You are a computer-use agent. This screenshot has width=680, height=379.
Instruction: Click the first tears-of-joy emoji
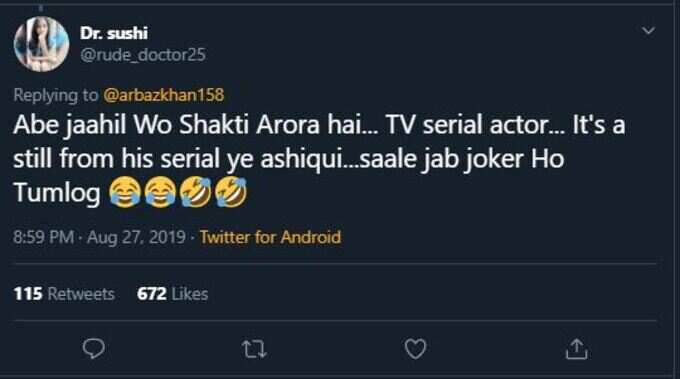pyautogui.click(x=125, y=192)
